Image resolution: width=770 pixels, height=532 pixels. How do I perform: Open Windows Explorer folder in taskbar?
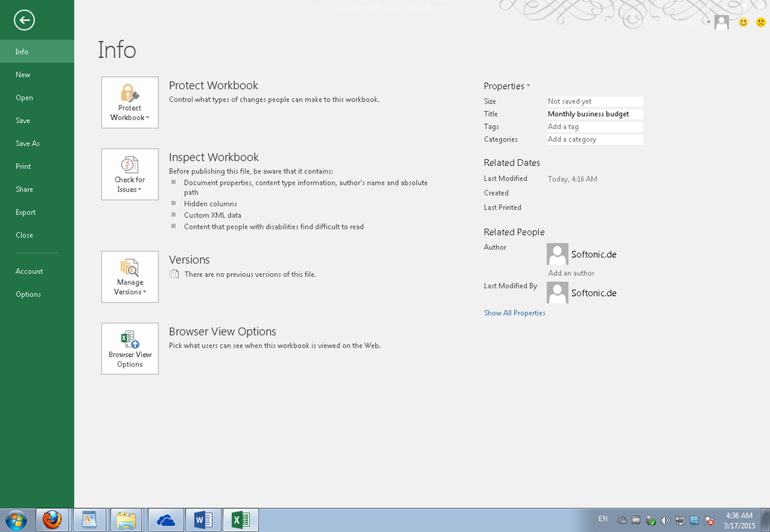(126, 520)
